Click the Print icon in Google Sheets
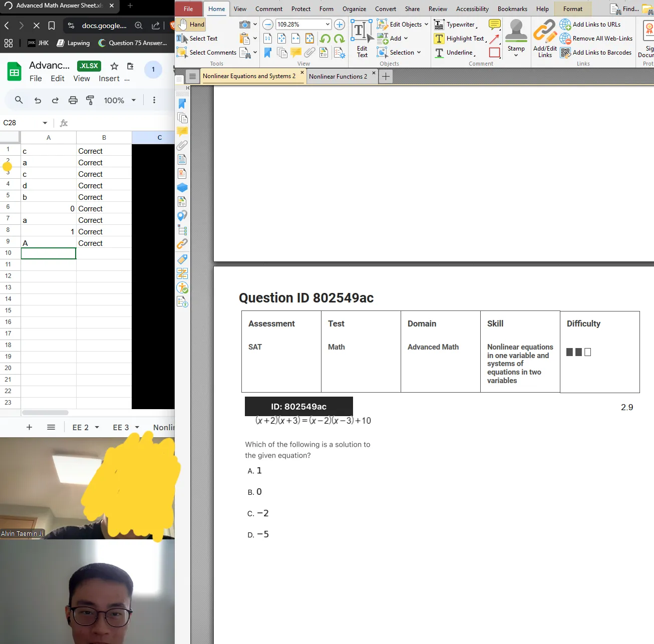 tap(73, 100)
